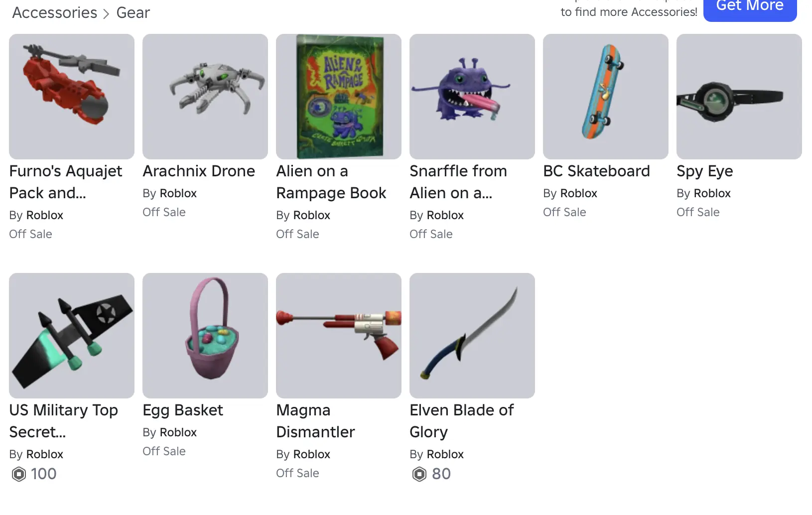Image resolution: width=812 pixels, height=515 pixels.
Task: Click the Egg Basket title text
Action: [x=183, y=410]
